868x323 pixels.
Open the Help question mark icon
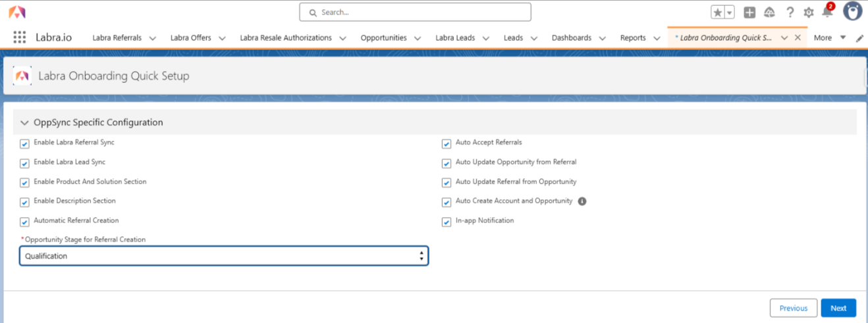click(790, 12)
